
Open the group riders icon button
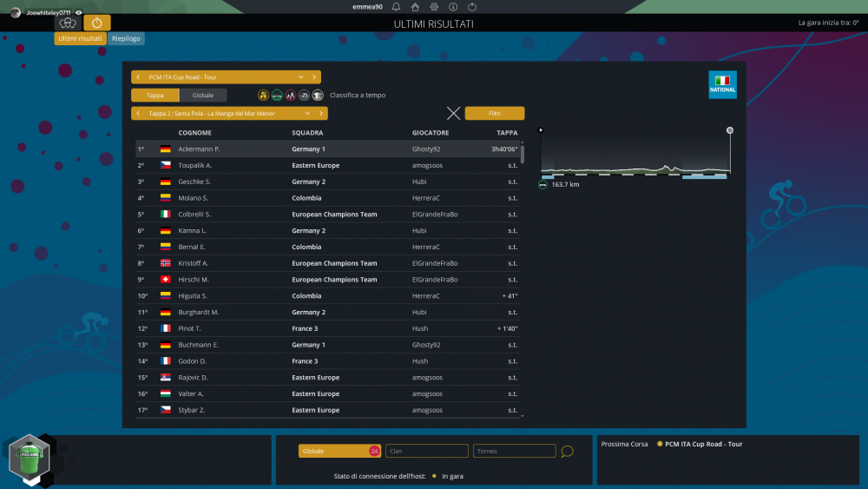(68, 23)
